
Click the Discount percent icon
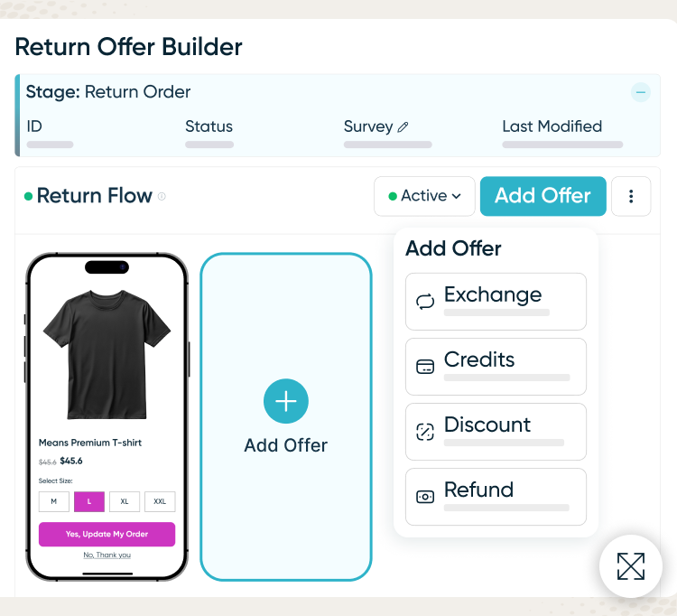click(425, 432)
